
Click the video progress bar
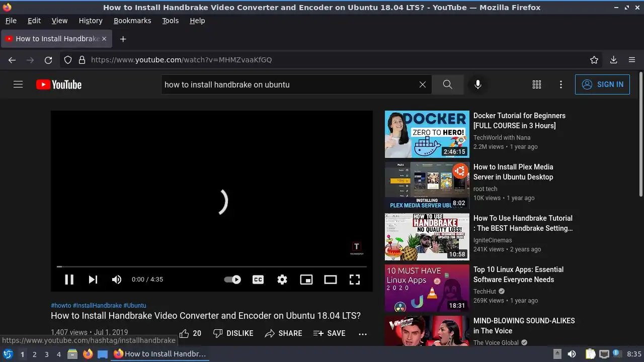point(211,266)
